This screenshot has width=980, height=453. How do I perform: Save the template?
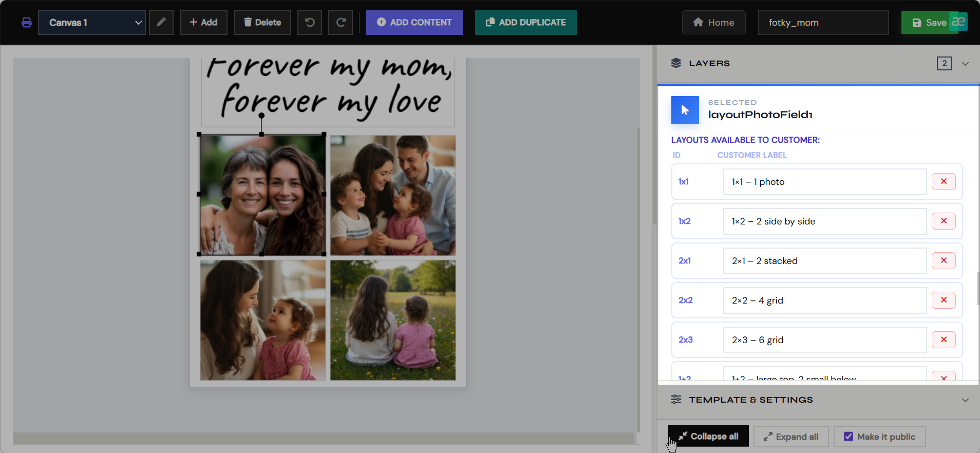coord(926,23)
